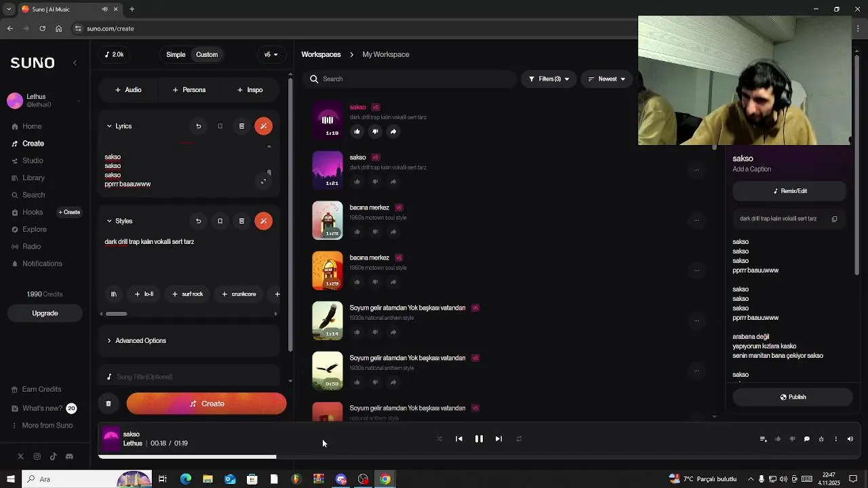Skip to next track
Viewport: 868px width, 488px height.
[x=498, y=439]
